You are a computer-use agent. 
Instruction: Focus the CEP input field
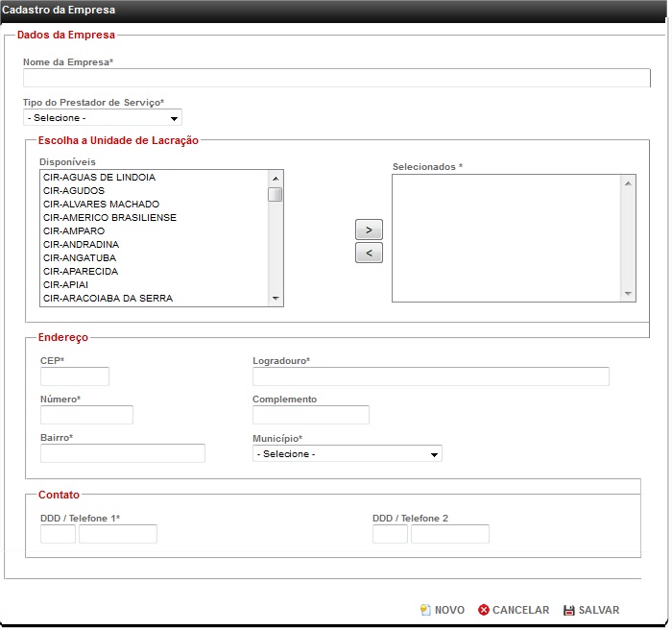pos(75,377)
